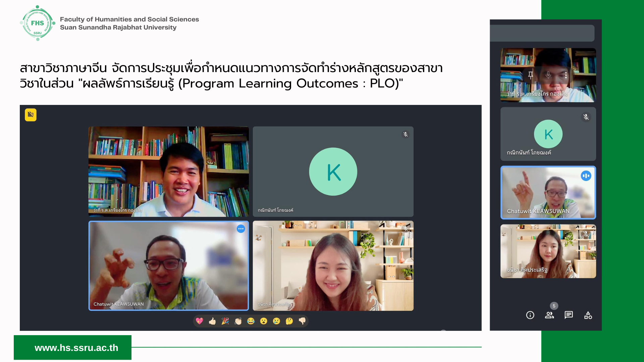The width and height of the screenshot is (644, 362).
Task: Click blue three-dot badge on Chatuwit tile
Action: point(241,229)
